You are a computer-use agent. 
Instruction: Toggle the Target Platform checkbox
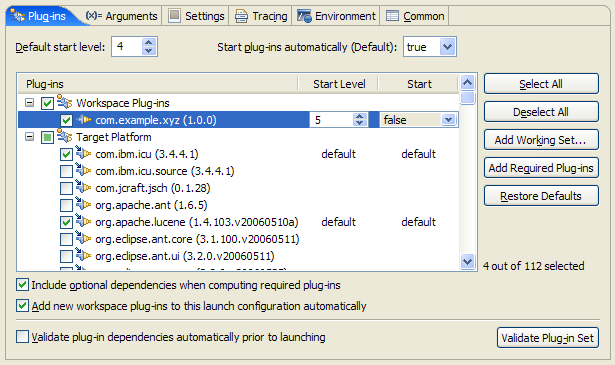[x=47, y=138]
